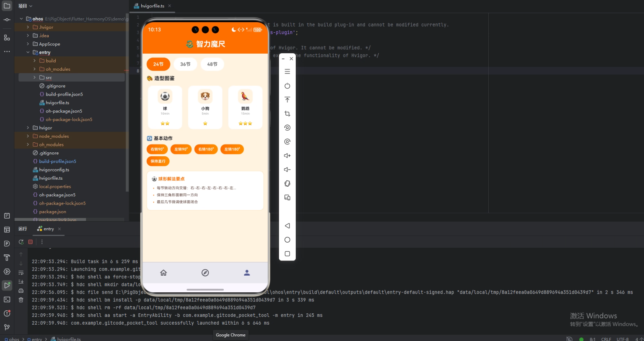
Task: Select the 48节 segment option
Action: (212, 64)
